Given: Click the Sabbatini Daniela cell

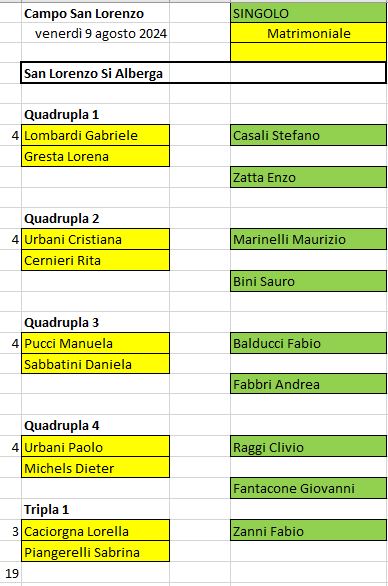Looking at the screenshot, I should 95,364.
